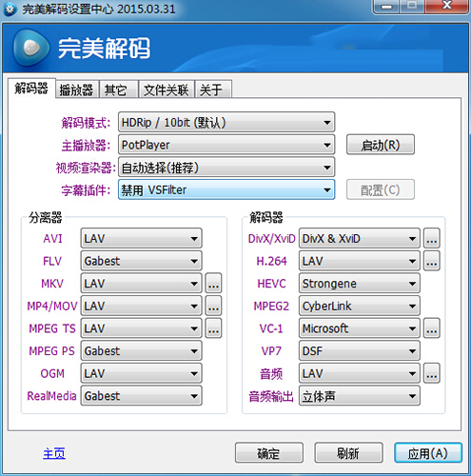471x476 pixels.
Task: Open the FLV splitter dropdown
Action: coord(141,261)
